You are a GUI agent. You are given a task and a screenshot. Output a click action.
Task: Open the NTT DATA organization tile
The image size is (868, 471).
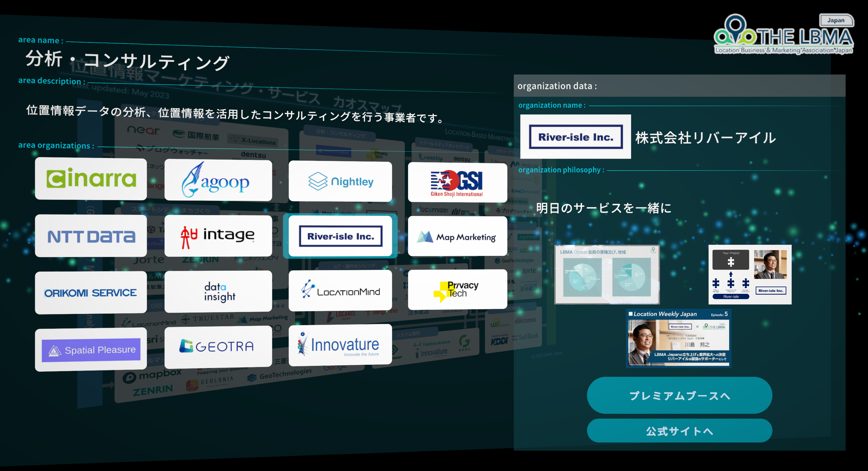point(91,236)
